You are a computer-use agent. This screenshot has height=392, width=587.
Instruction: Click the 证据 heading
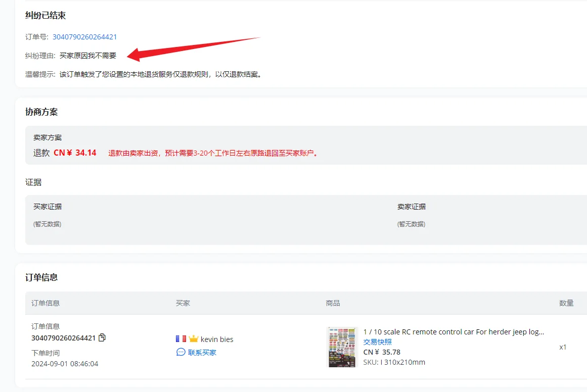tap(33, 182)
